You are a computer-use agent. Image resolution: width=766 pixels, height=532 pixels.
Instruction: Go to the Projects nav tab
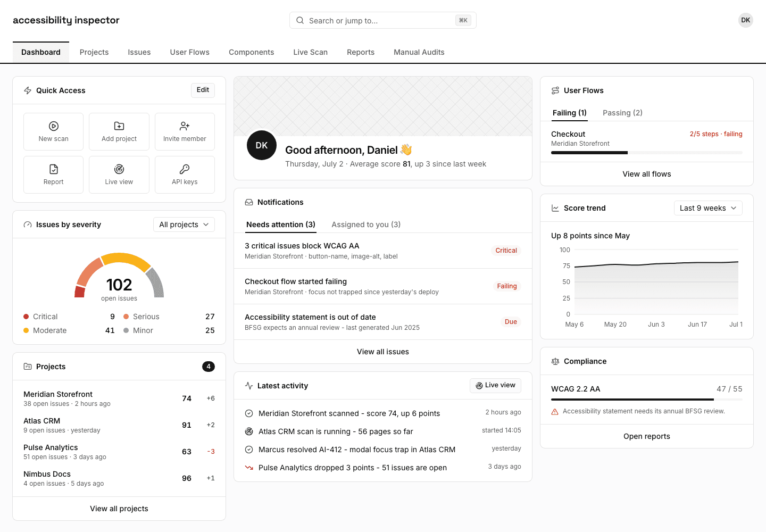(94, 52)
